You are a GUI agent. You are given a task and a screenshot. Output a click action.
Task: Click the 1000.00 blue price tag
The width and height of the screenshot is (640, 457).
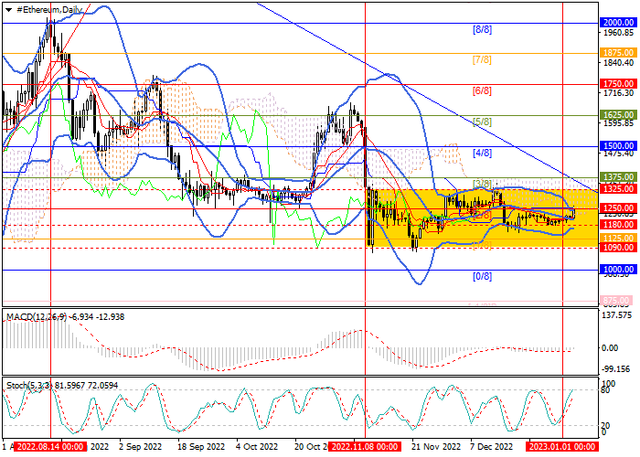pyautogui.click(x=618, y=270)
